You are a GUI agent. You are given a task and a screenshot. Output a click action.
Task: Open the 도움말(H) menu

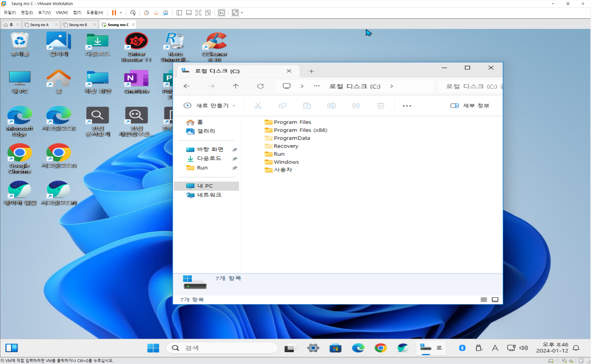coord(95,13)
